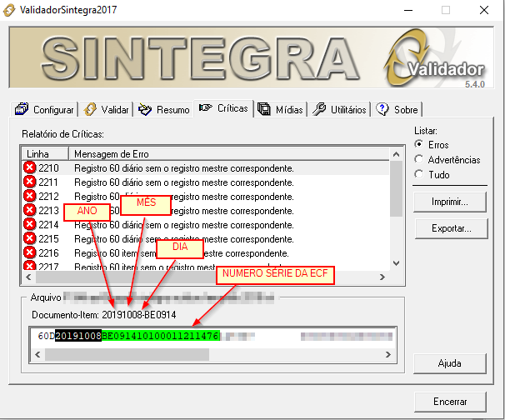Click the Utilitários wrench icon

pos(319,109)
